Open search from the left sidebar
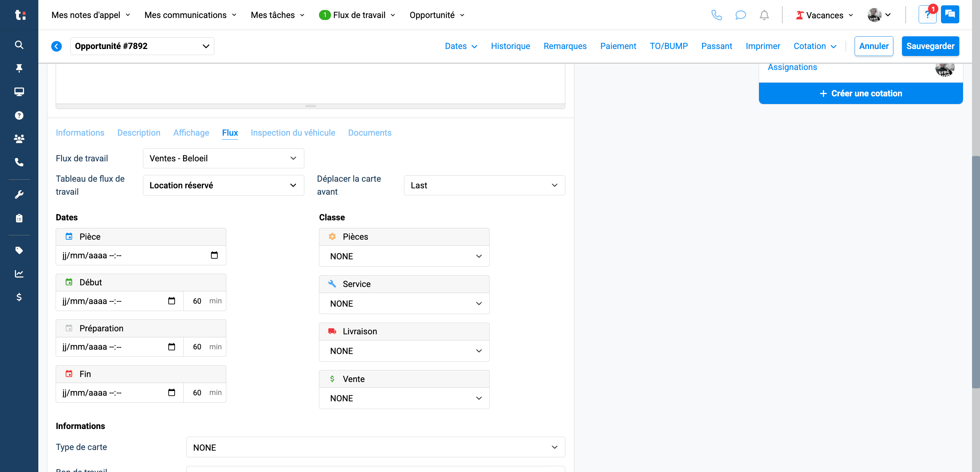This screenshot has height=472, width=980. point(19,45)
